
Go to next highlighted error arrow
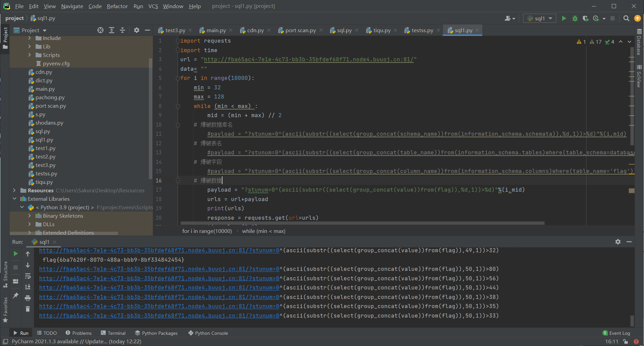(x=629, y=42)
